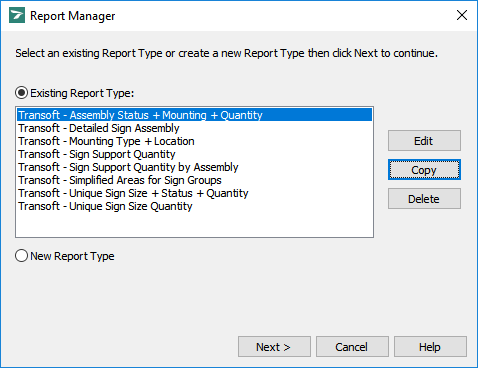Choose Transoft - Sign Support Quantity by Assembly
The width and height of the screenshot is (478, 368).
[x=194, y=167]
